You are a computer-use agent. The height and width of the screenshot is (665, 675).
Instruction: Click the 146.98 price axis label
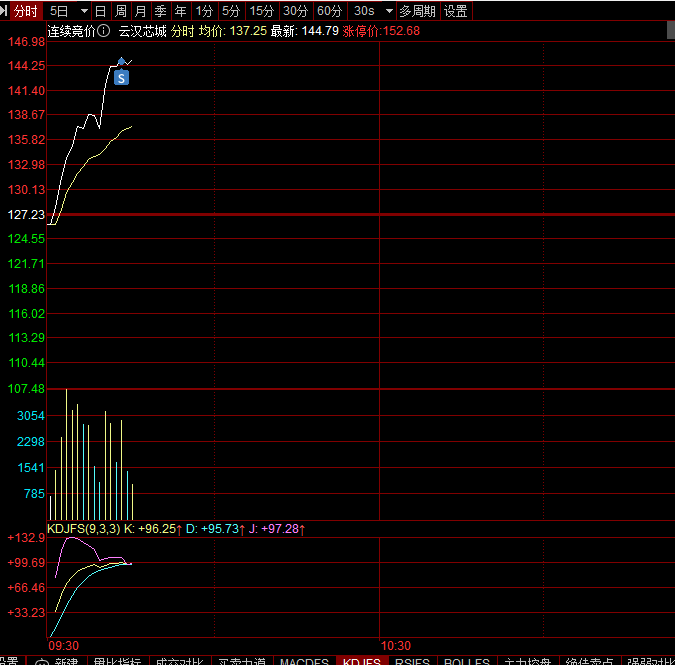point(26,42)
